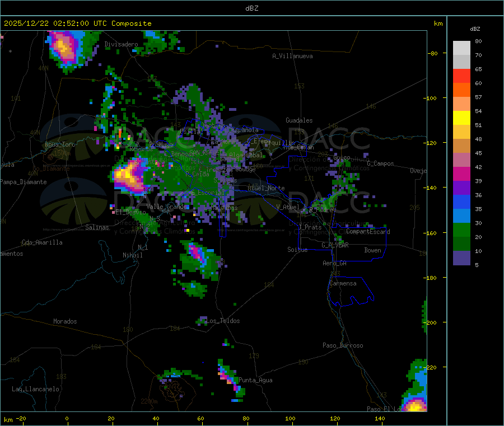This screenshot has height=426, width=504.
Task: Click the light gray 70-80 dBZ legend swatch
Action: pyautogui.click(x=461, y=48)
